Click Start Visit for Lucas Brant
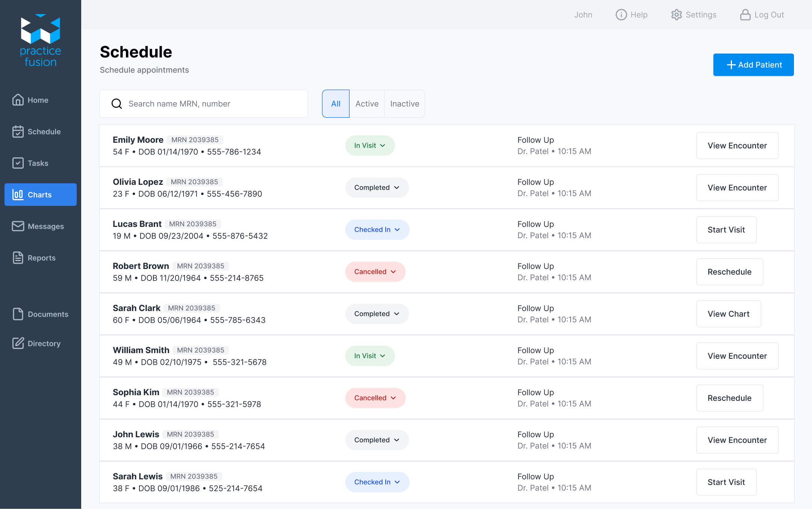The height and width of the screenshot is (509, 812). 726,230
